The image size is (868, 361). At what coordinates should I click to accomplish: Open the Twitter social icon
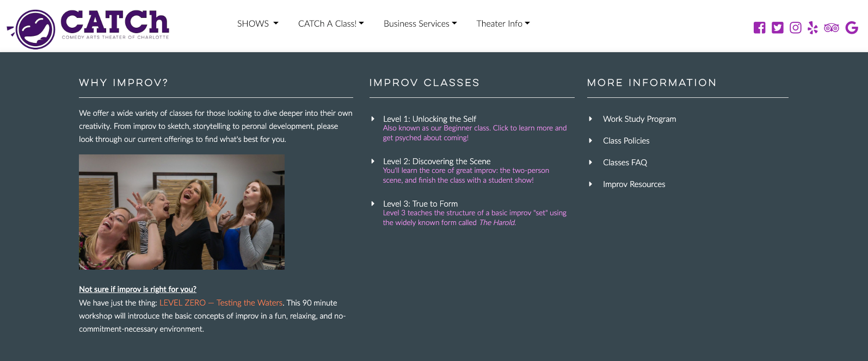[x=778, y=28]
